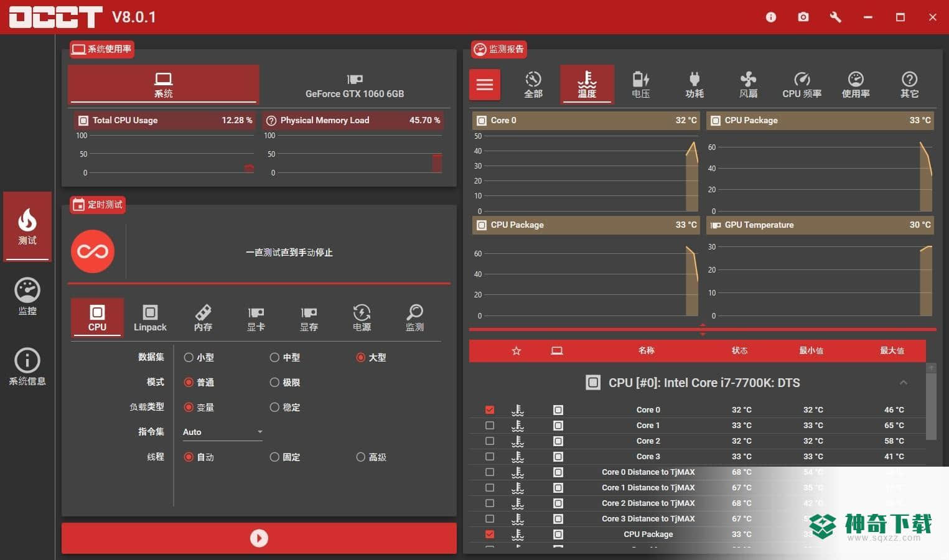Click the Physical Memory Load graph header
The image size is (949, 560).
(353, 120)
